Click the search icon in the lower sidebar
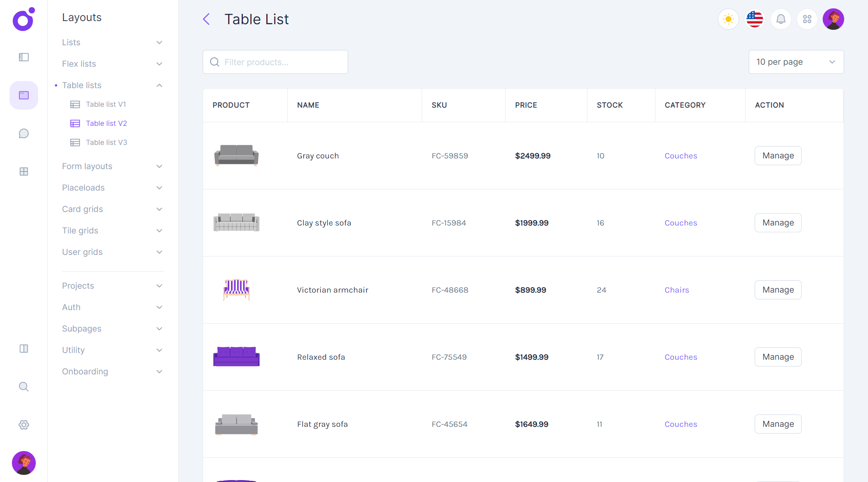The height and width of the screenshot is (482, 868). (x=23, y=386)
